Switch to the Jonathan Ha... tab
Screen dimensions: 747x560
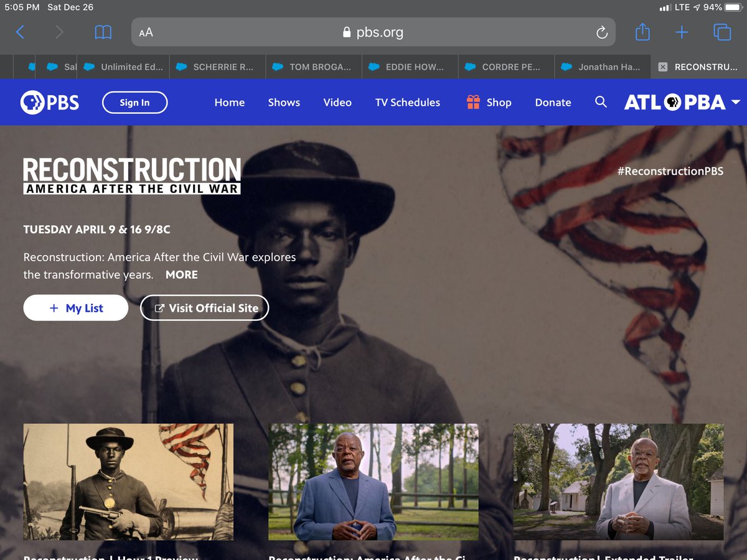(x=603, y=67)
